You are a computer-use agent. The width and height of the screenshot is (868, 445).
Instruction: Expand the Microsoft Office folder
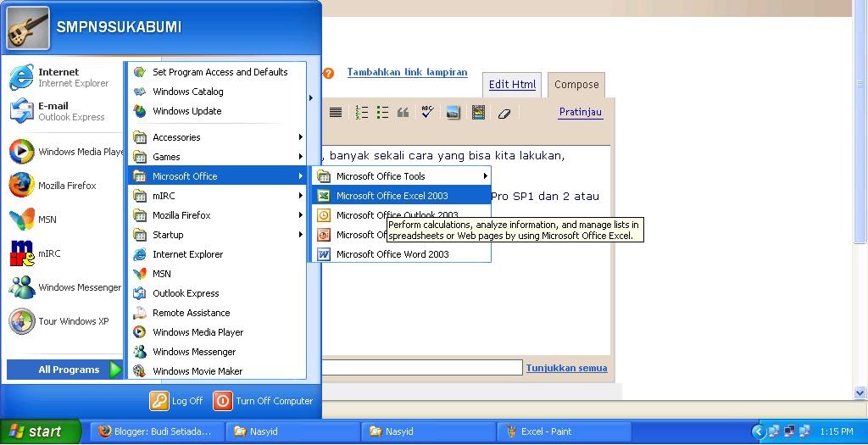point(217,176)
